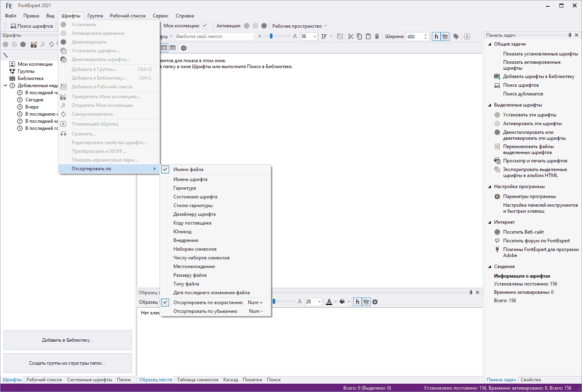
Task: Open the Сервис menu
Action: pos(161,16)
